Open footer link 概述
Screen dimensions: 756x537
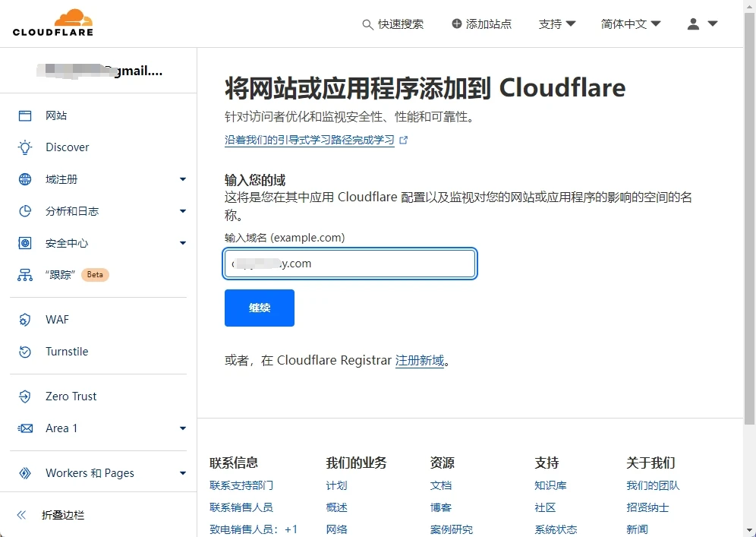tap(336, 507)
